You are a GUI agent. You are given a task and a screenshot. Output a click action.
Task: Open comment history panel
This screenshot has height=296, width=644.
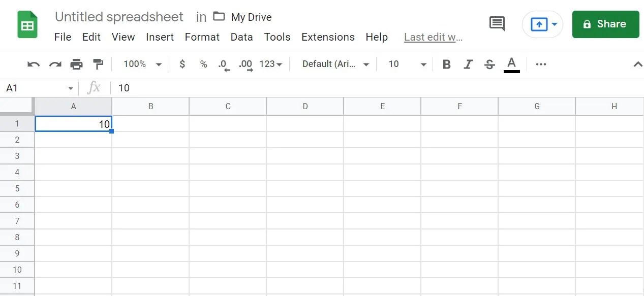pos(496,23)
